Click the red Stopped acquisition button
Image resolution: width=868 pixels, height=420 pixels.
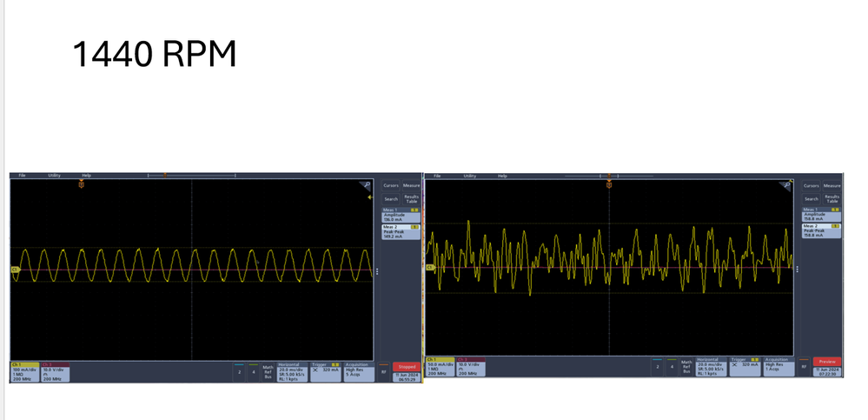click(407, 367)
